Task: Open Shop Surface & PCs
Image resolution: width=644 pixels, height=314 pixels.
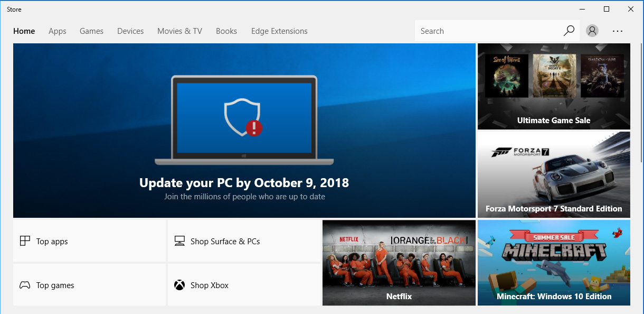Action: tap(244, 241)
